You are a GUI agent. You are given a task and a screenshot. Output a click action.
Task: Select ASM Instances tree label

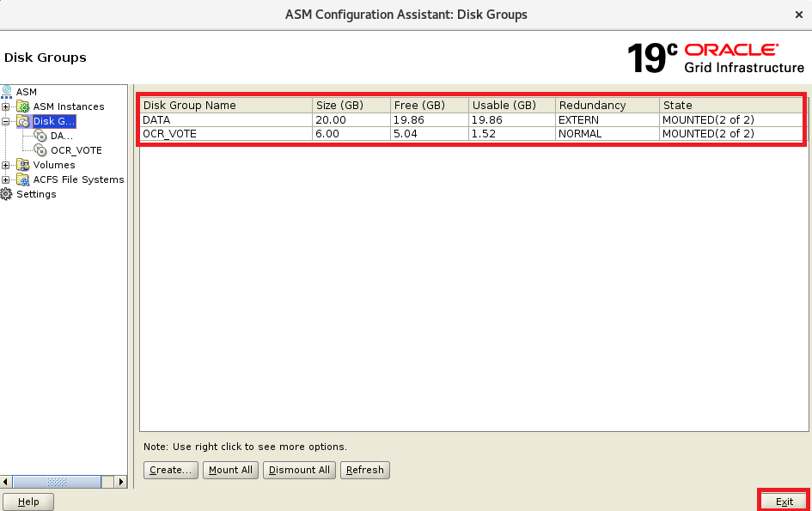69,106
